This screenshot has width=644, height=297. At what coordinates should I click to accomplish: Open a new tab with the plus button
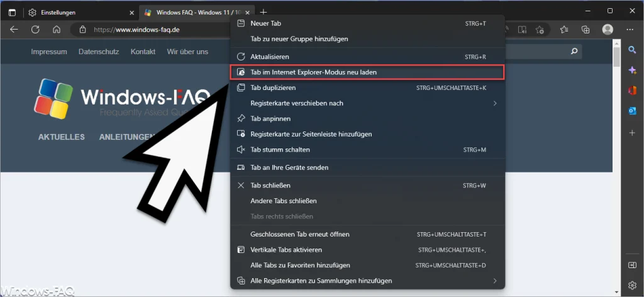pos(264,13)
